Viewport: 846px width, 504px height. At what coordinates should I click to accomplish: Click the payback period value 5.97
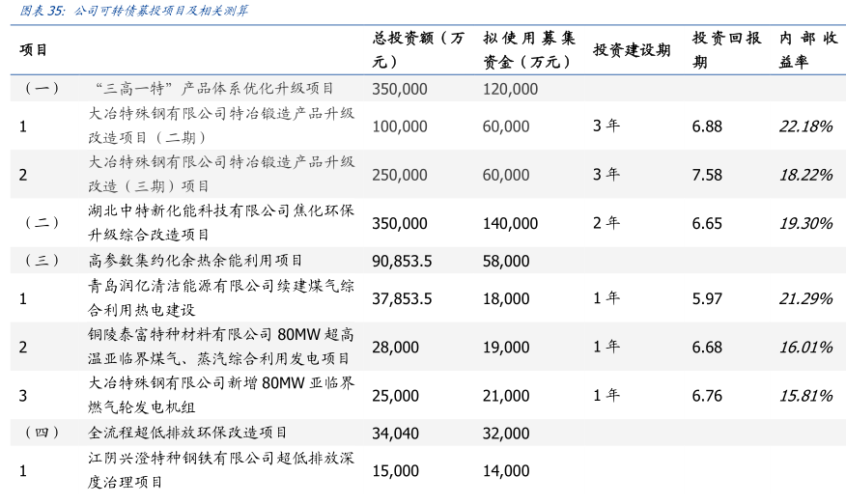[x=707, y=299]
